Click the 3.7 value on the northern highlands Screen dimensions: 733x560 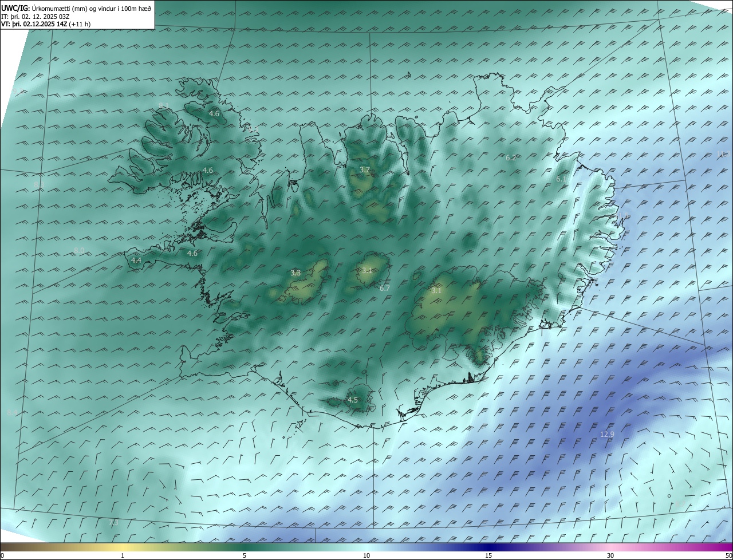coord(364,170)
